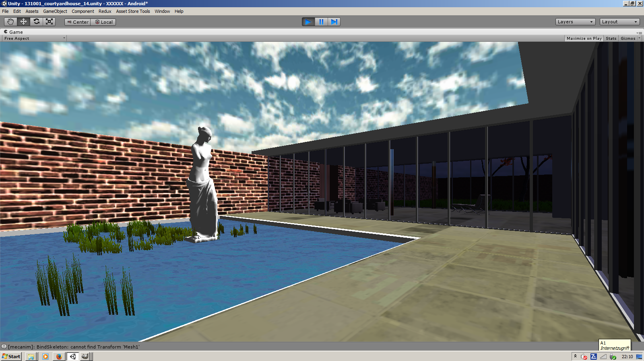Click the network signal strength tray icon

point(603,357)
